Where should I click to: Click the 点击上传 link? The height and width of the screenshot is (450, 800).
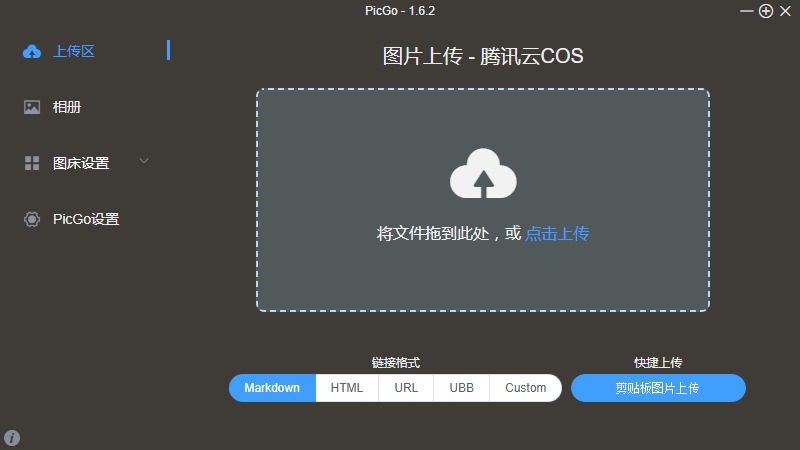(557, 234)
